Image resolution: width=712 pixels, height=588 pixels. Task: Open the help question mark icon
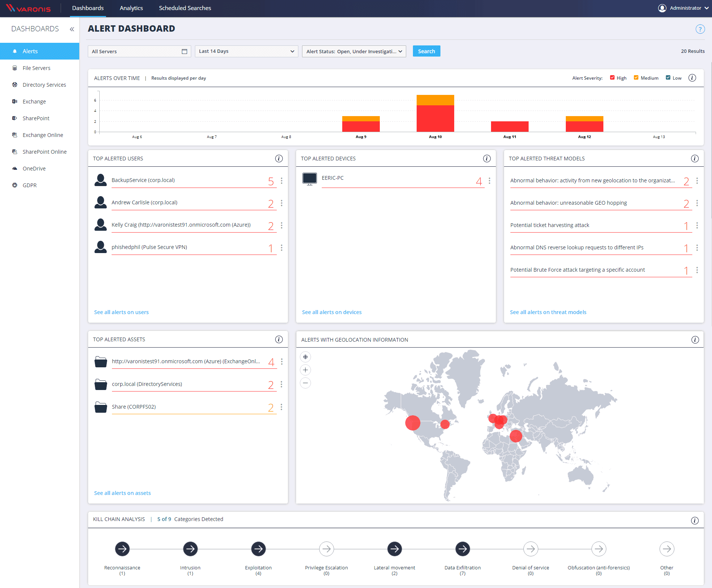click(700, 29)
